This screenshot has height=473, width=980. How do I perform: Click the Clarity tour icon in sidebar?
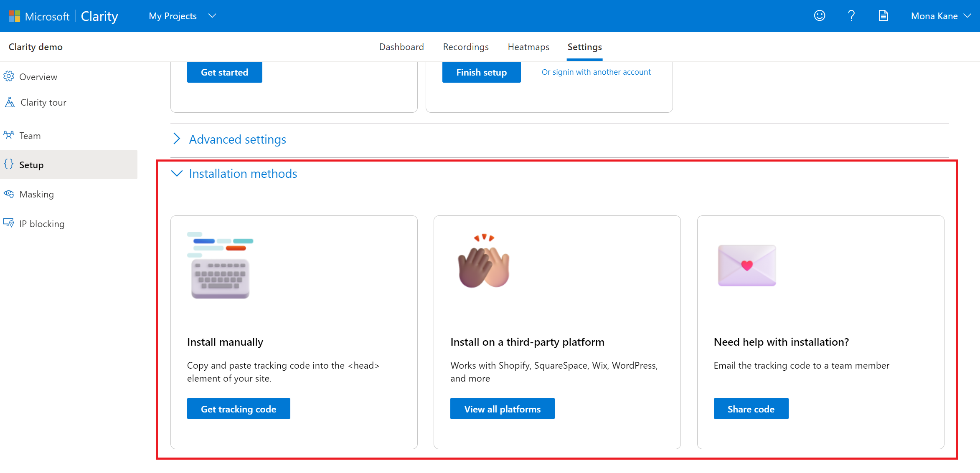10,102
